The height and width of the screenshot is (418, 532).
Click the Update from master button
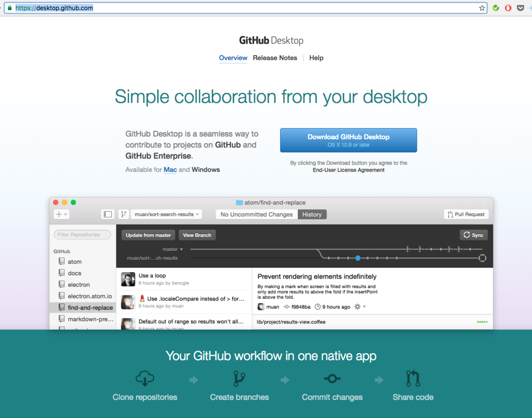pos(148,235)
